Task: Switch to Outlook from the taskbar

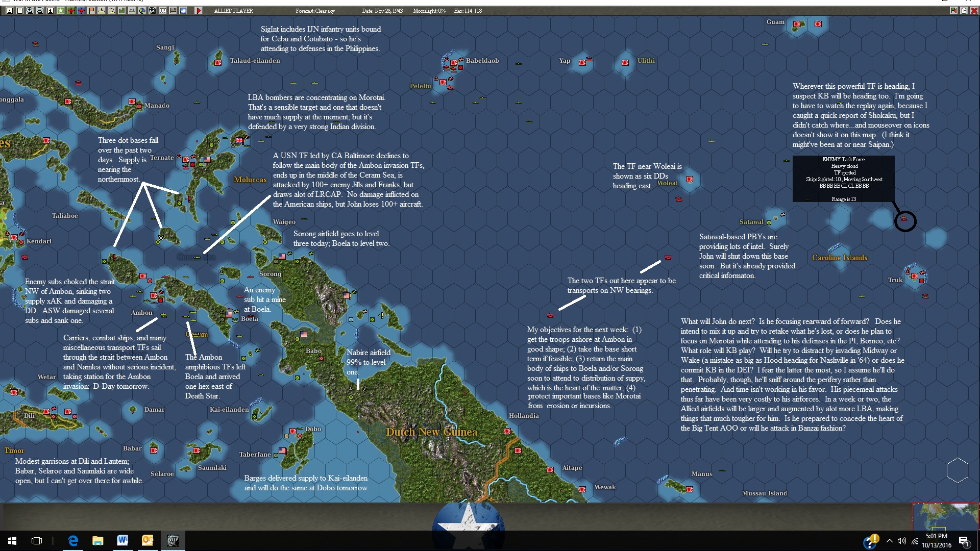Action: pyautogui.click(x=148, y=541)
